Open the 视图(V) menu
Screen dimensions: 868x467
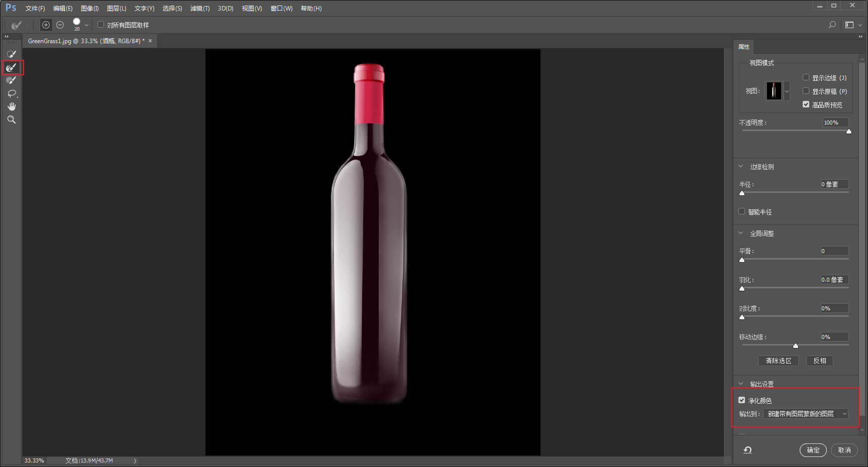(x=252, y=9)
